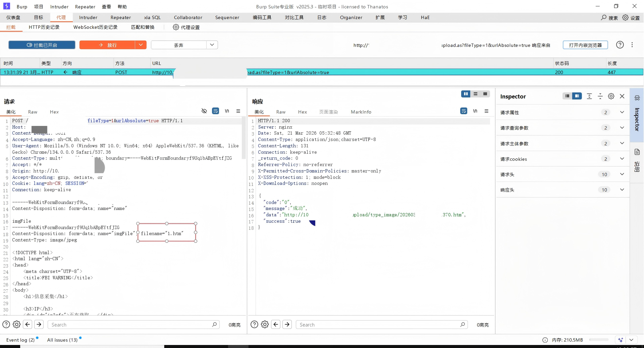Open the 放行 forward dropdown arrow
The image size is (644, 348).
pos(141,45)
